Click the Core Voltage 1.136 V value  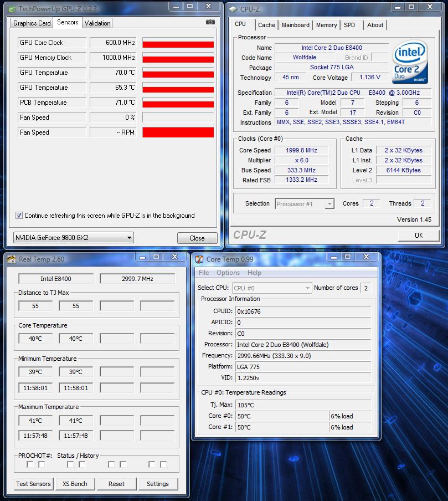370,77
